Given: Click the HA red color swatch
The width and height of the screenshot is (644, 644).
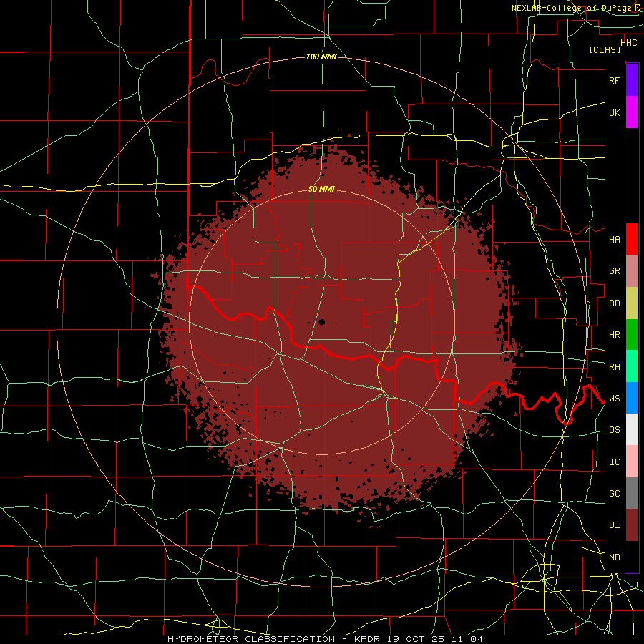Looking at the screenshot, I should click(x=632, y=239).
